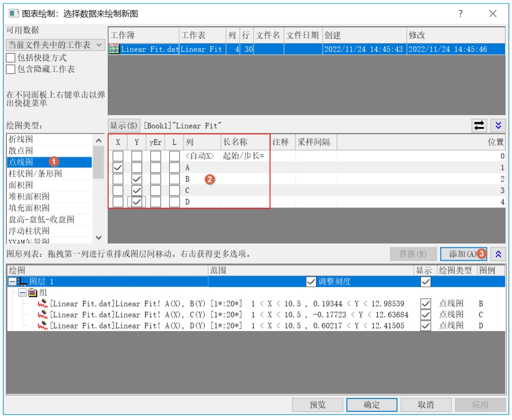Collapse the 图层 1 tree node
The height and width of the screenshot is (420, 512).
click(x=12, y=282)
